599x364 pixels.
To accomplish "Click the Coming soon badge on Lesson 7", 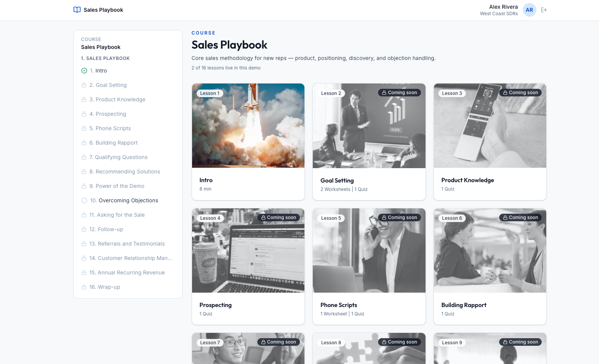I will coord(279,342).
